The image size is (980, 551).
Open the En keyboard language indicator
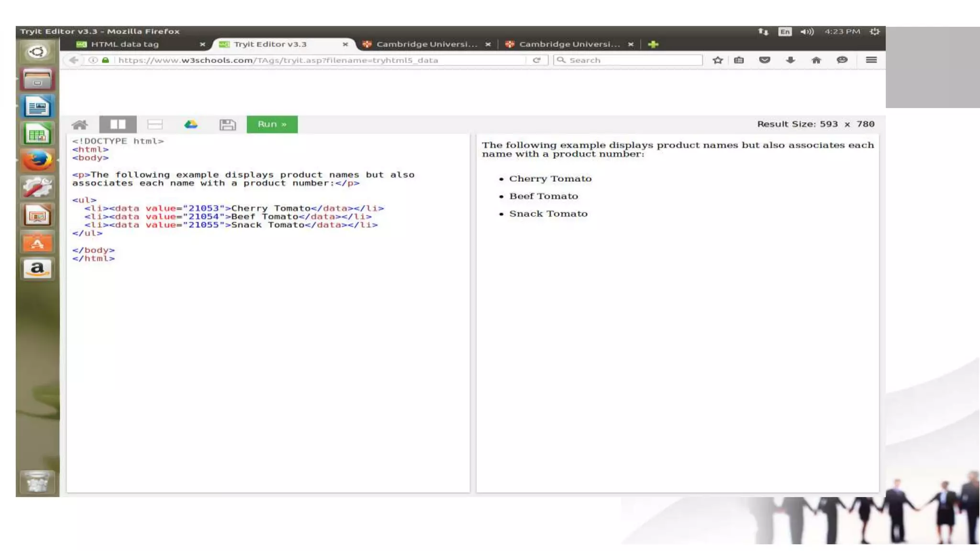[x=785, y=32]
